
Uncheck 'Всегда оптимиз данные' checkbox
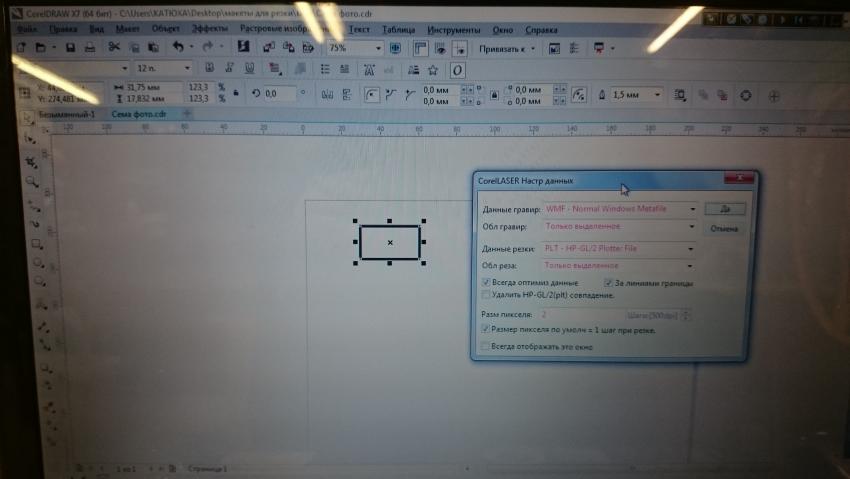tap(487, 283)
